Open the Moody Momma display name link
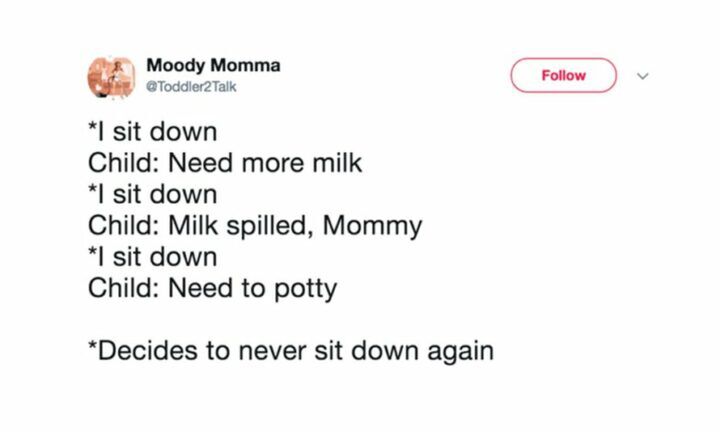Viewport: 720px width, 432px height. coord(213,66)
